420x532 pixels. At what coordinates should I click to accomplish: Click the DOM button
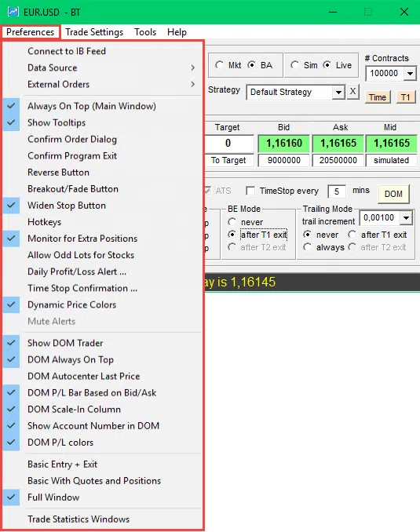click(393, 194)
